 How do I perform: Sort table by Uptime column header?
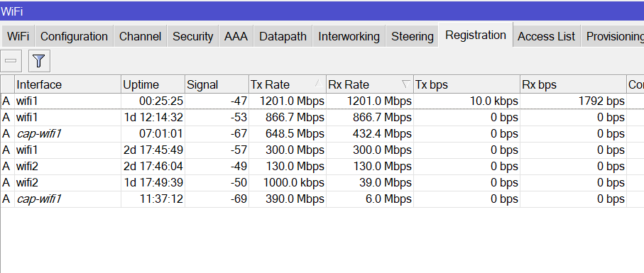click(153, 84)
